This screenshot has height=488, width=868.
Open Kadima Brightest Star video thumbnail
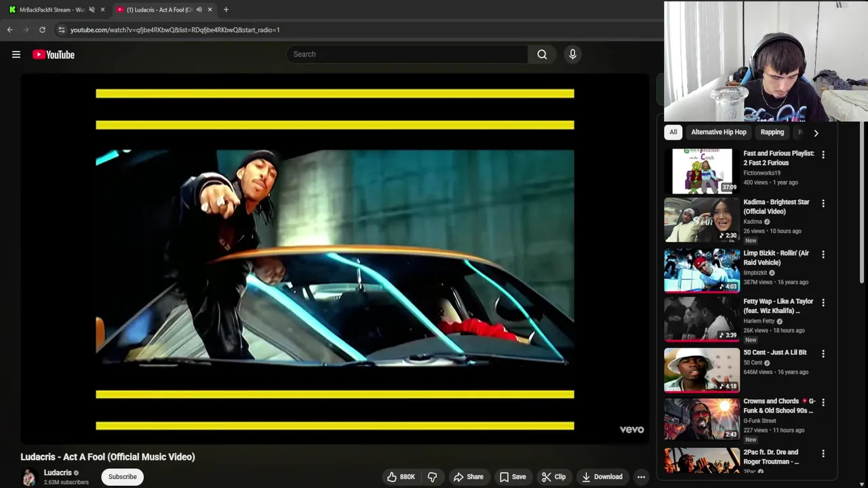(x=702, y=220)
